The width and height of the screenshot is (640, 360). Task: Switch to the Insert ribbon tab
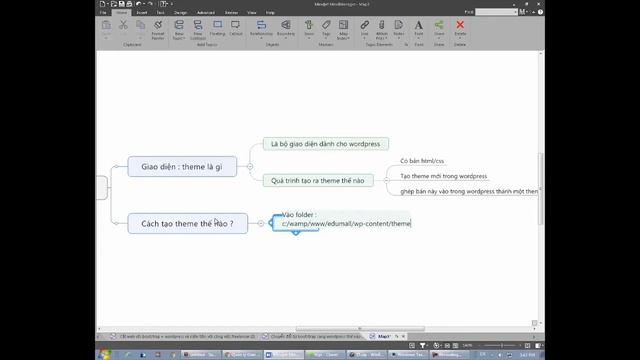[142, 13]
